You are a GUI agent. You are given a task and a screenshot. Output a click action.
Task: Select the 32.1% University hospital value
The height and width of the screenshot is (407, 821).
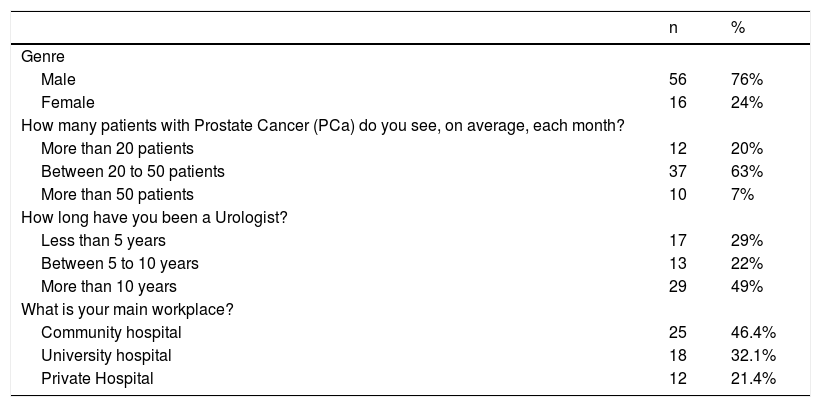(752, 355)
